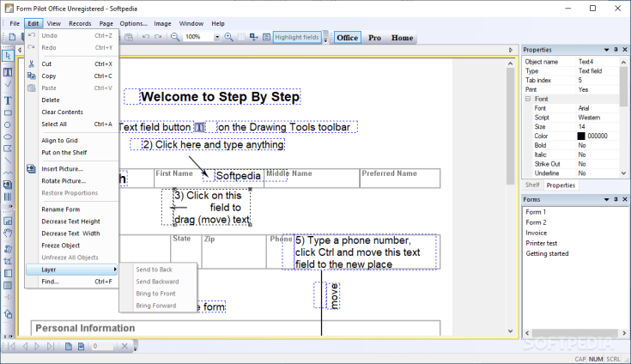Select the insert picture tool in sidebar

(8, 185)
